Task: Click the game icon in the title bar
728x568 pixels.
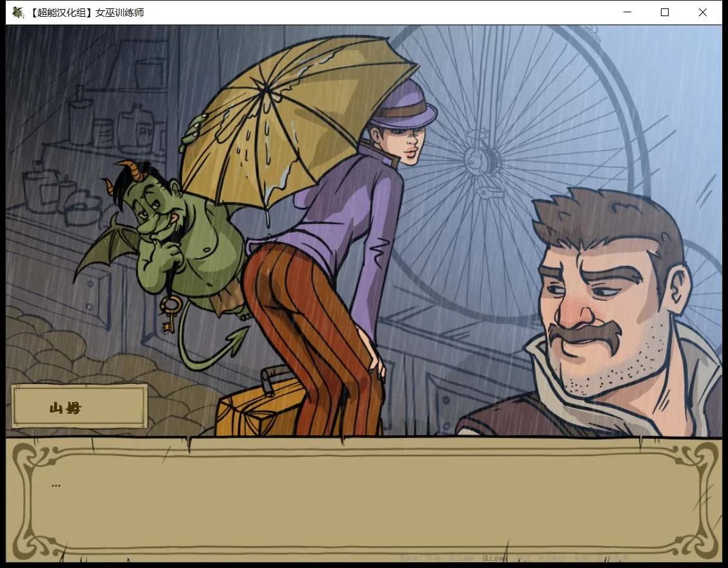Action: pos(17,12)
